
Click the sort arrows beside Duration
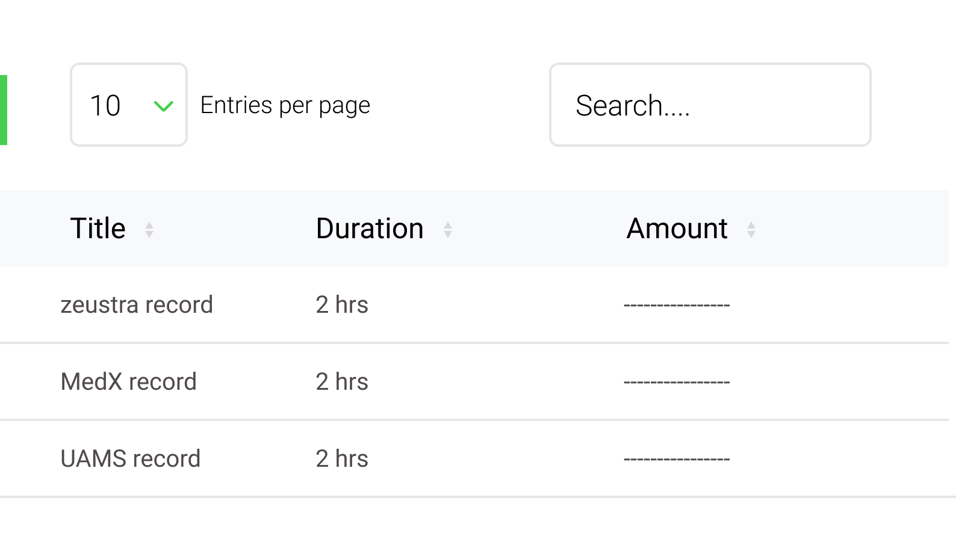(x=447, y=230)
